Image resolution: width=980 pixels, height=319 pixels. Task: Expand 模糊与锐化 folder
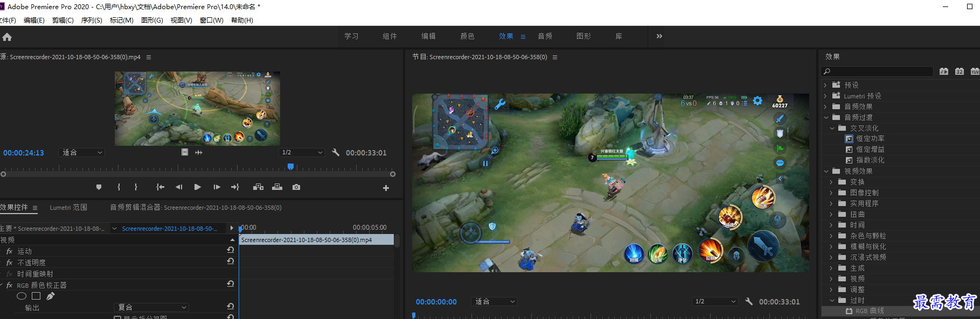pos(831,246)
